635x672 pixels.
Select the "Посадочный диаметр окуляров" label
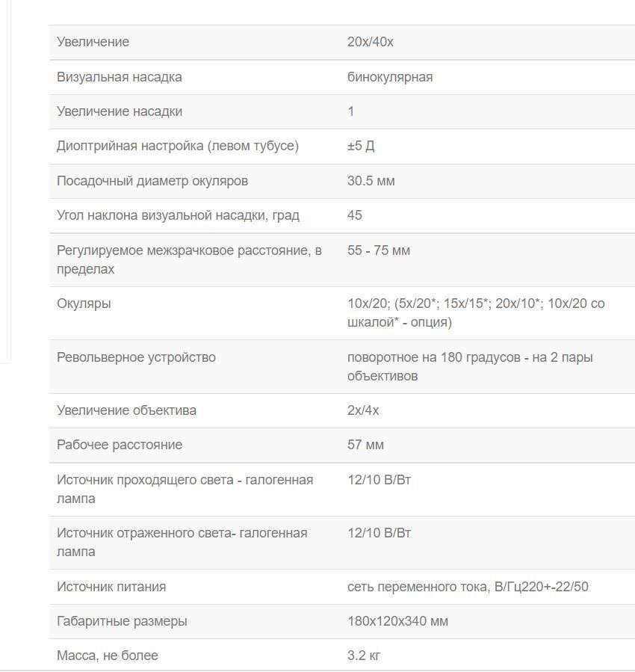pos(152,181)
